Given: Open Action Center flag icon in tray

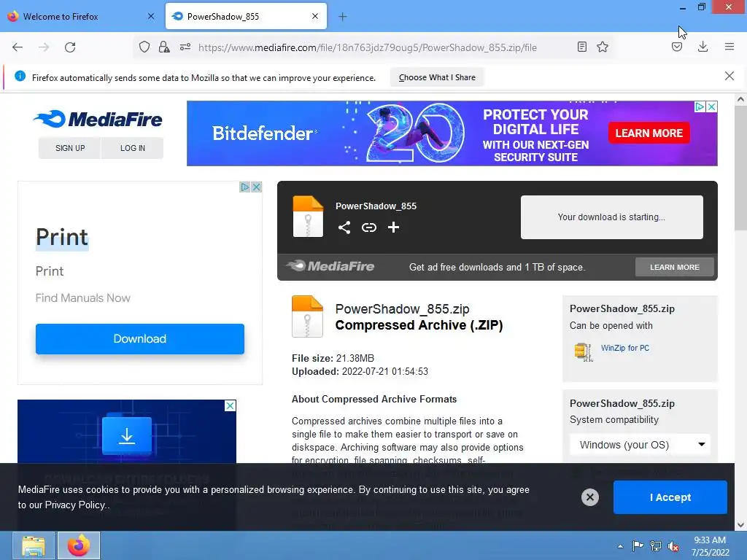Looking at the screenshot, I should coord(637,545).
